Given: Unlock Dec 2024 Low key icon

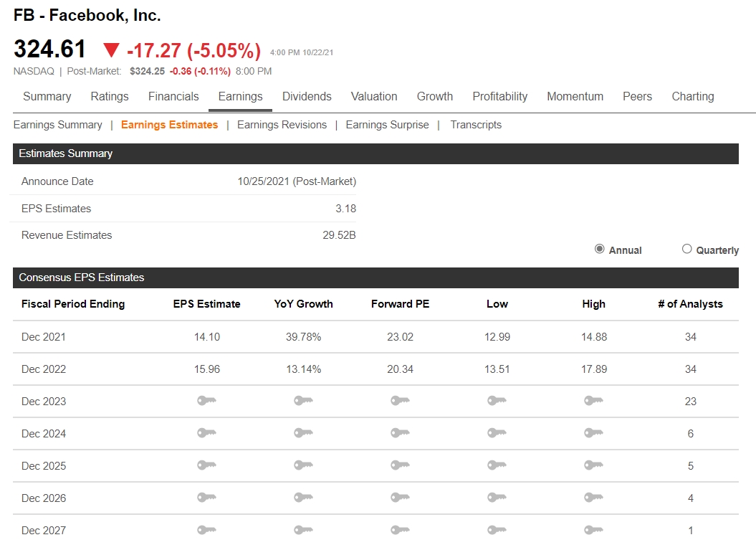Looking at the screenshot, I should coord(497,433).
